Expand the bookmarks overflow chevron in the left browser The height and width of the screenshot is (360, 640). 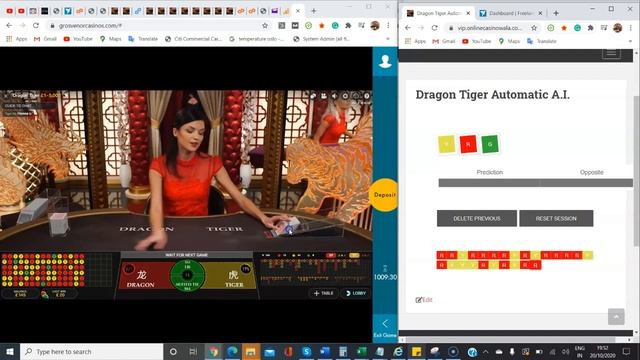click(x=388, y=39)
